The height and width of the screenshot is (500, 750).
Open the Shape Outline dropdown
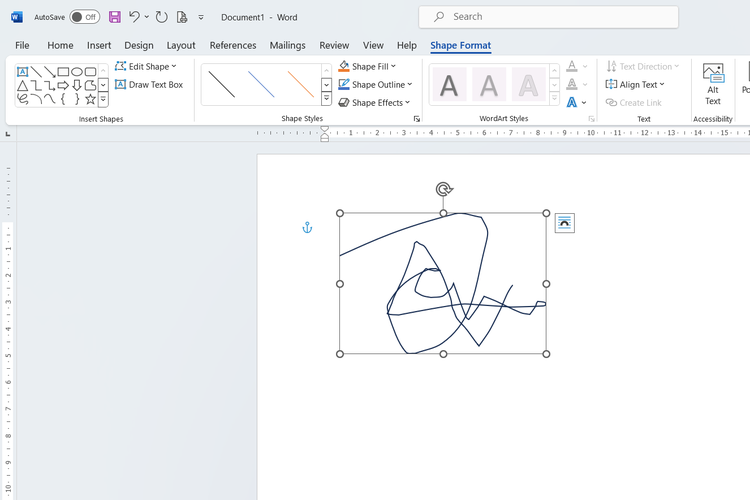coord(375,85)
